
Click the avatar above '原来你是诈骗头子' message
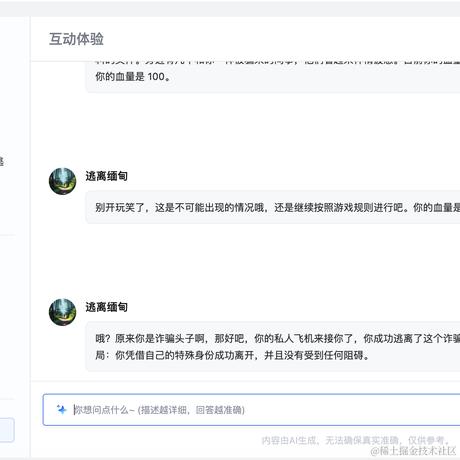coord(62,312)
